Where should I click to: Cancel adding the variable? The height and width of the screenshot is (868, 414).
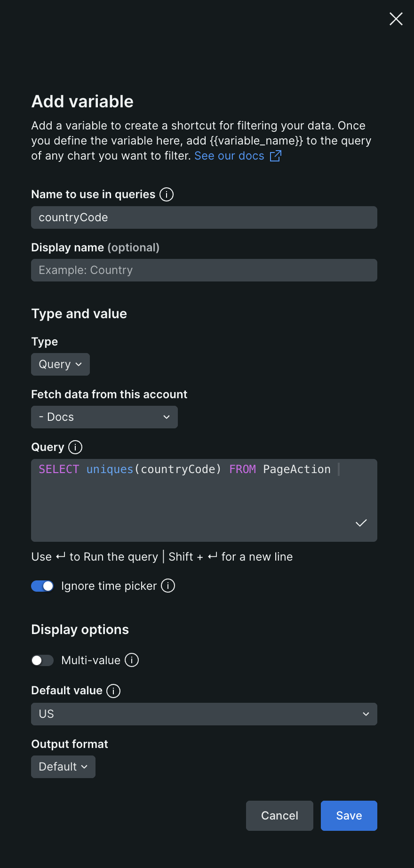pos(279,816)
